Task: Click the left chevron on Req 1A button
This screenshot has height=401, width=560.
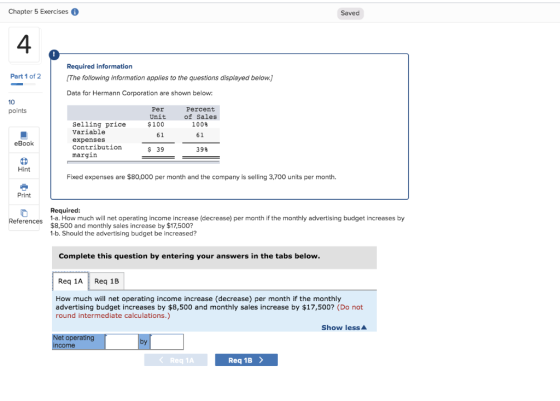Action: [x=161, y=360]
